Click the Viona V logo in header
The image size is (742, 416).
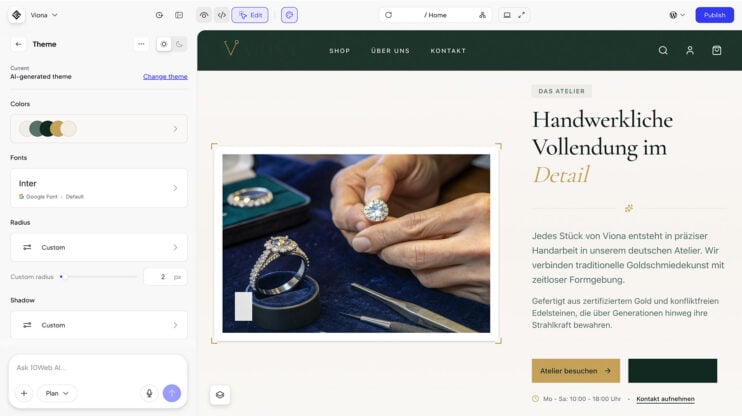point(231,48)
